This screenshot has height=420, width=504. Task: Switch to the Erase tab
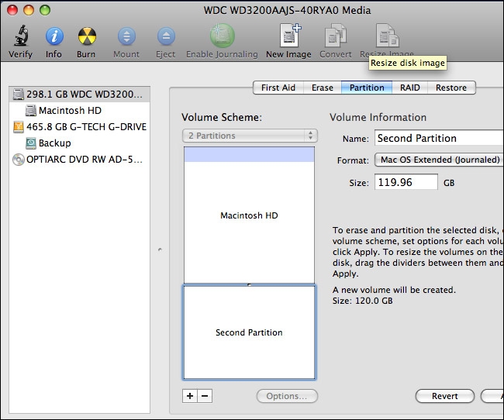point(323,88)
